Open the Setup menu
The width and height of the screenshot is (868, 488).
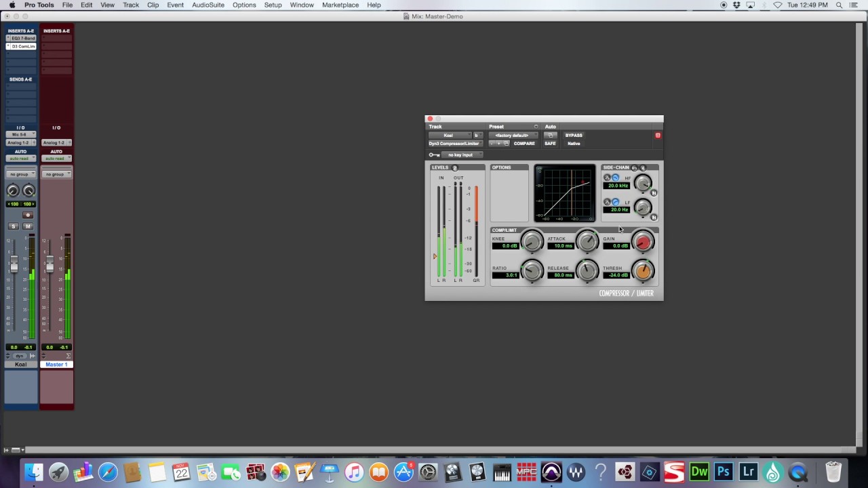pyautogui.click(x=273, y=5)
